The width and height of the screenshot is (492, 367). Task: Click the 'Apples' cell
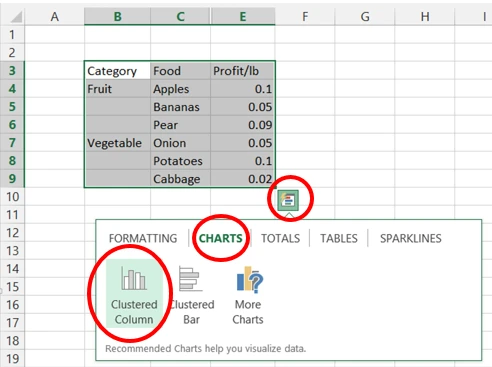point(180,89)
